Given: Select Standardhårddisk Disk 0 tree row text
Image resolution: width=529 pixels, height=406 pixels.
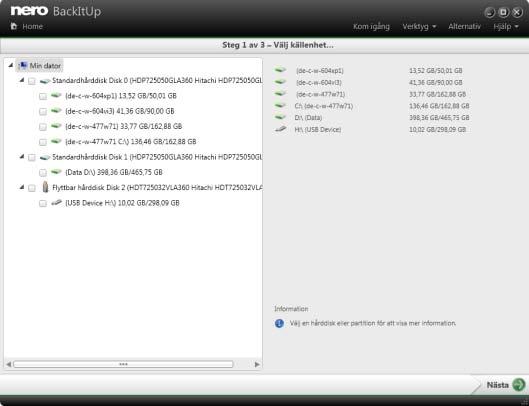Looking at the screenshot, I should (157, 81).
